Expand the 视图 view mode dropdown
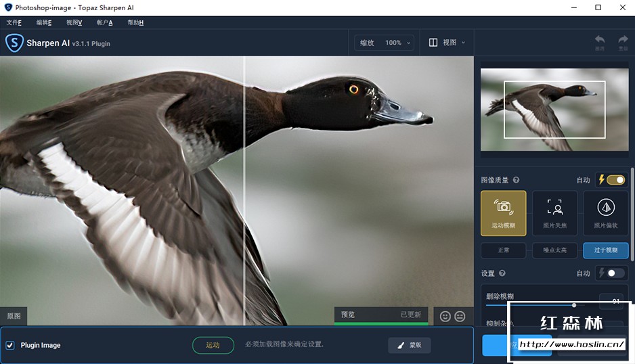 coord(447,43)
